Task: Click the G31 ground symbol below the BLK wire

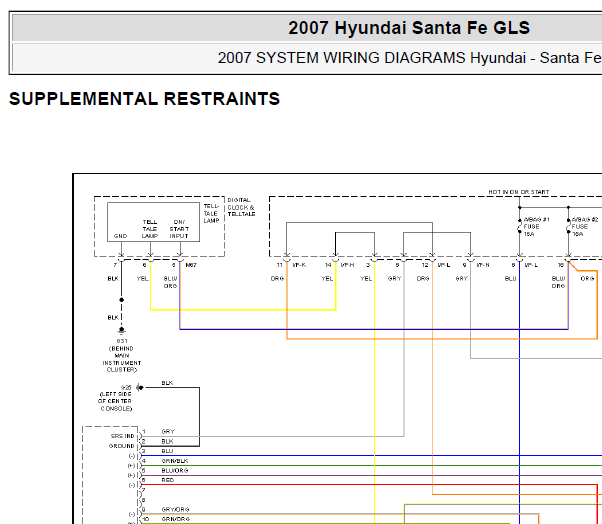Action: click(121, 330)
